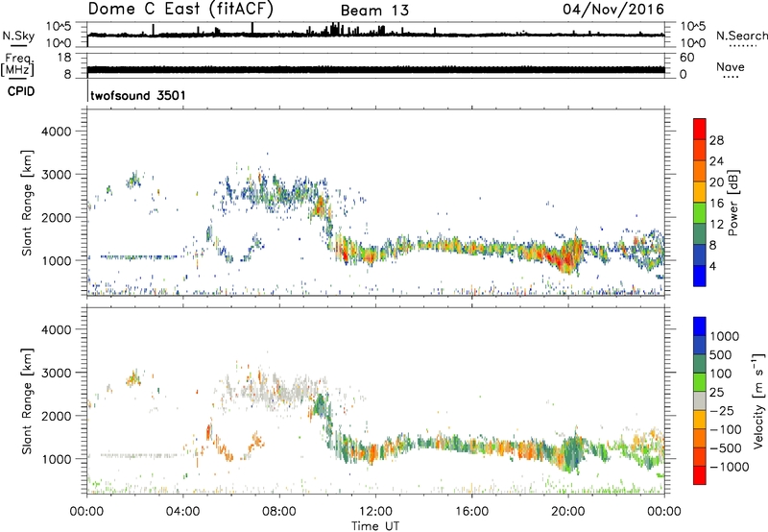This screenshot has width=768, height=532.
Task: Click the power colorbar value '28'
Action: (x=716, y=140)
